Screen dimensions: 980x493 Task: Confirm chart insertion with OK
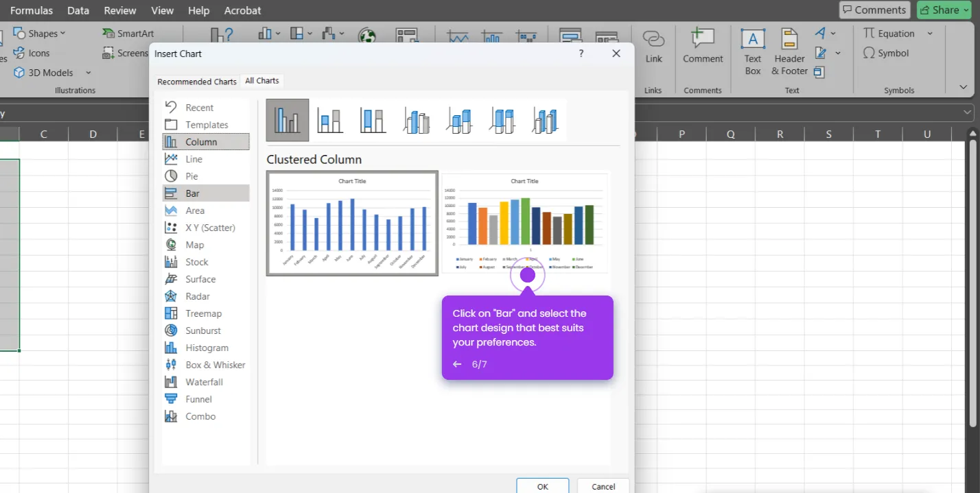coord(542,486)
